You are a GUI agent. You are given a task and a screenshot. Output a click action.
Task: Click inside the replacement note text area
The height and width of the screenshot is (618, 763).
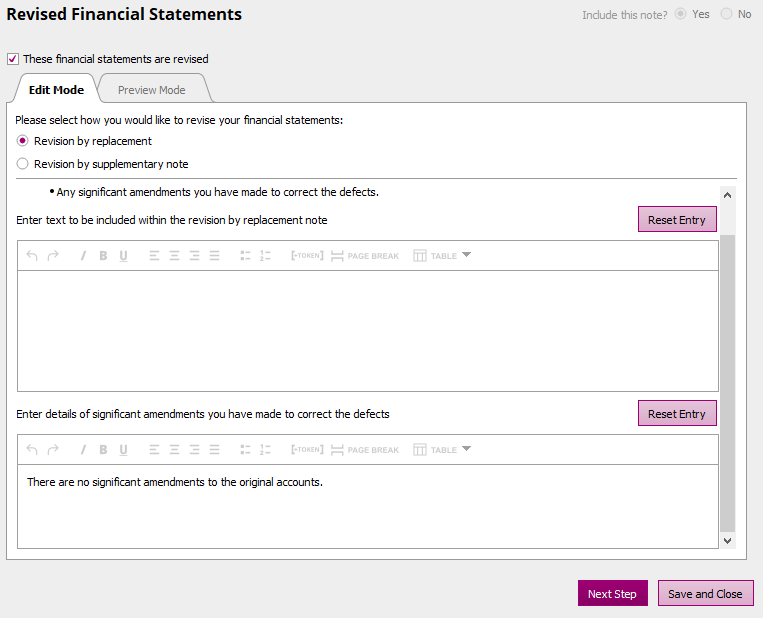367,330
